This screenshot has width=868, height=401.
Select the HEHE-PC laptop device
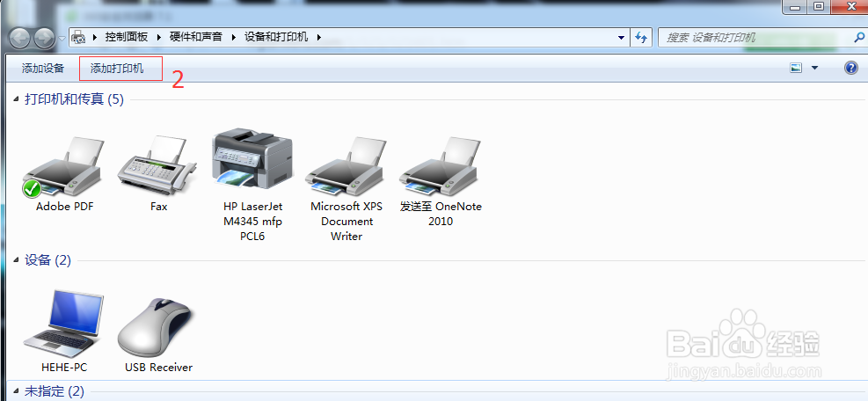(64, 324)
